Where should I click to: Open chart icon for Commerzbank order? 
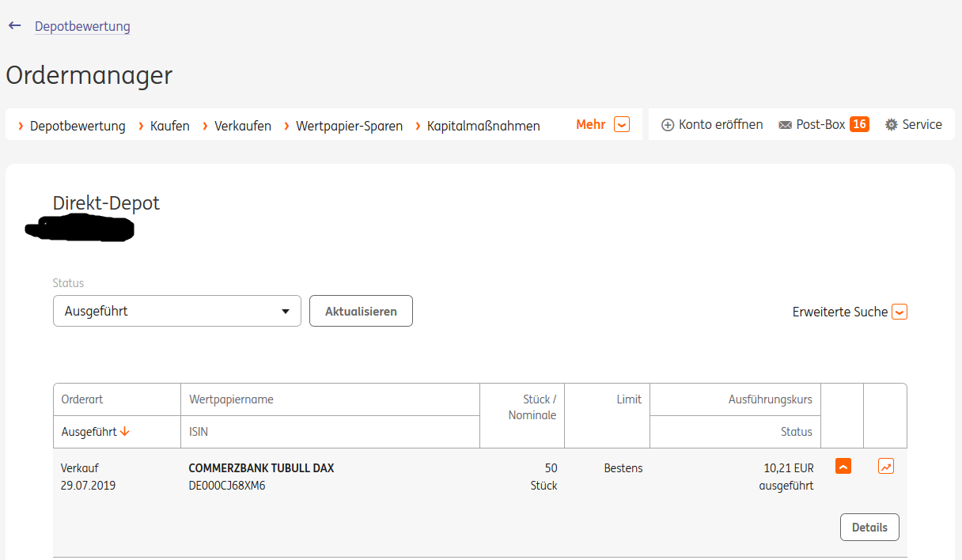(886, 467)
